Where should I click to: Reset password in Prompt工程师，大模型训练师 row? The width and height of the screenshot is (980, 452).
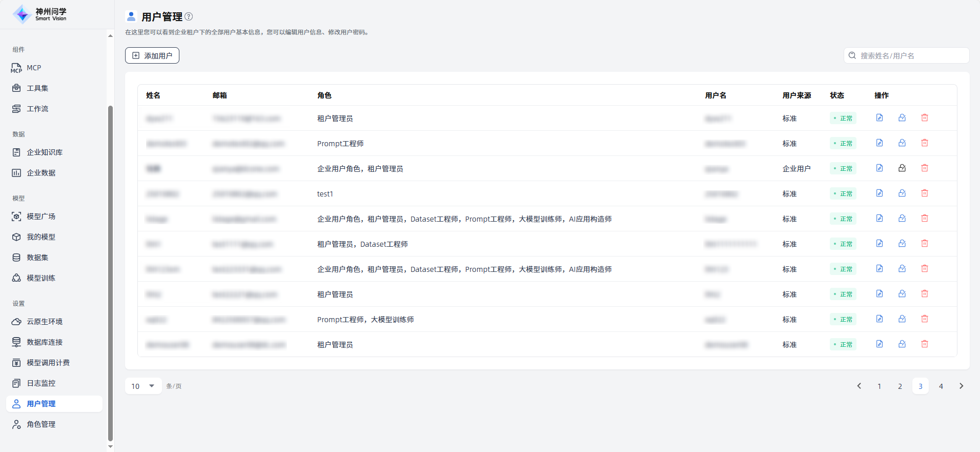click(x=902, y=319)
